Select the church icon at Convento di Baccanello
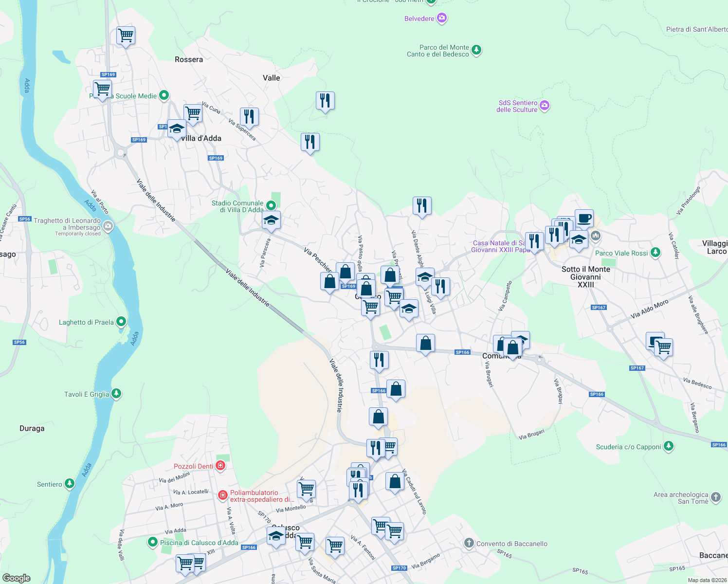 tap(469, 544)
